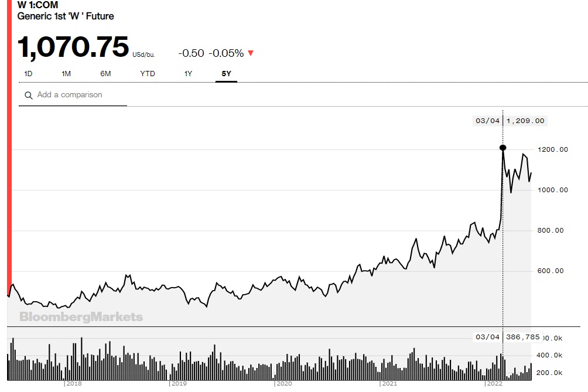Switch chart to 1Y range
Image resolution: width=588 pixels, height=392 pixels.
click(188, 74)
